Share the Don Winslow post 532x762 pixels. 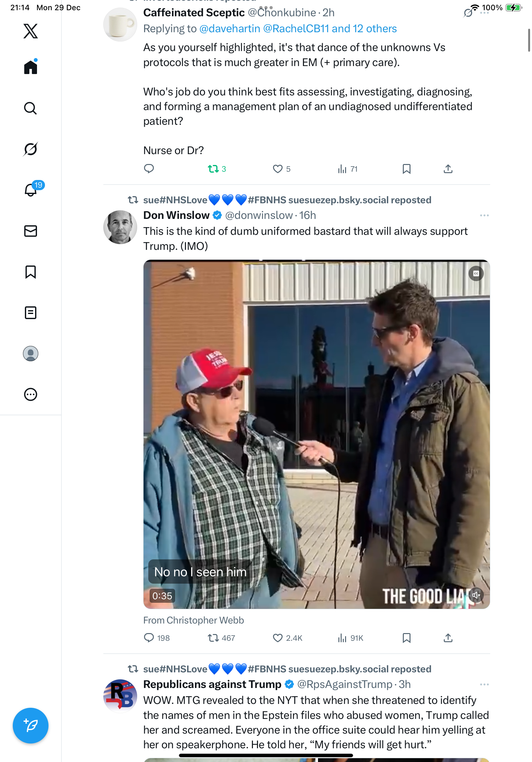(x=448, y=638)
